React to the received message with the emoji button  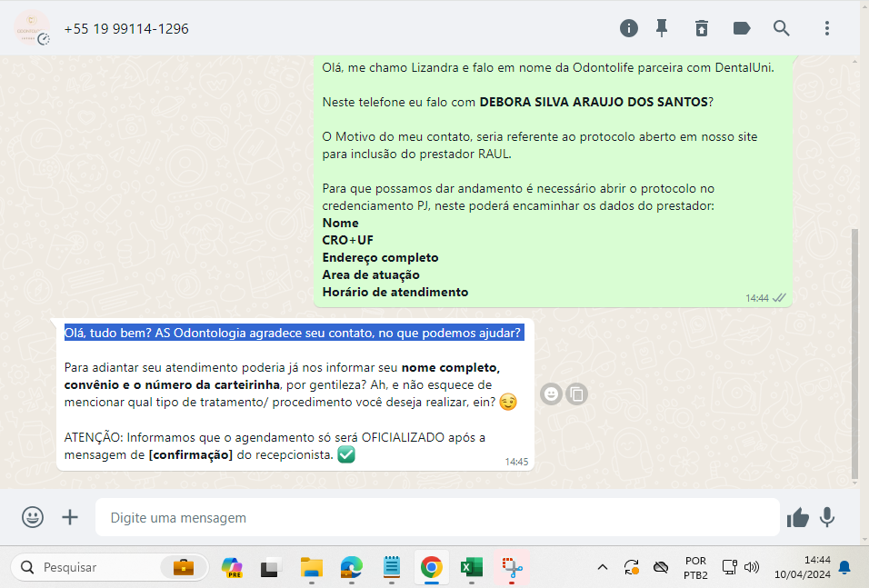coord(551,394)
